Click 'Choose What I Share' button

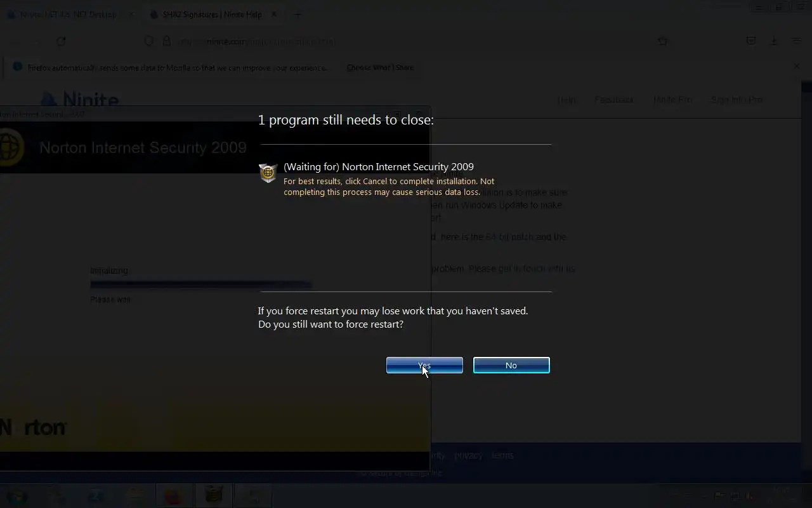(379, 67)
